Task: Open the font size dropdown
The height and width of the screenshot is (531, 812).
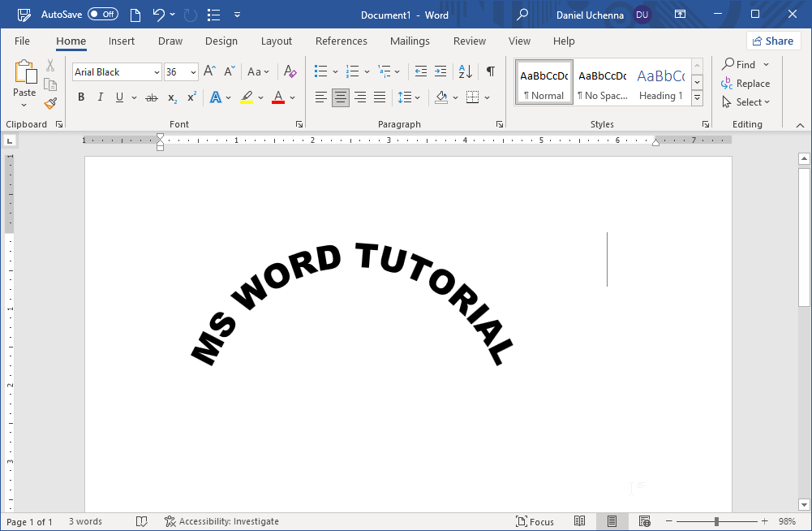Action: click(x=192, y=71)
